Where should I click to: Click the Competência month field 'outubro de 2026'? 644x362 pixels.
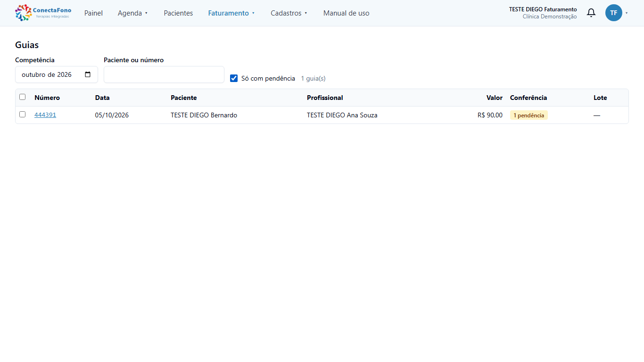[57, 74]
